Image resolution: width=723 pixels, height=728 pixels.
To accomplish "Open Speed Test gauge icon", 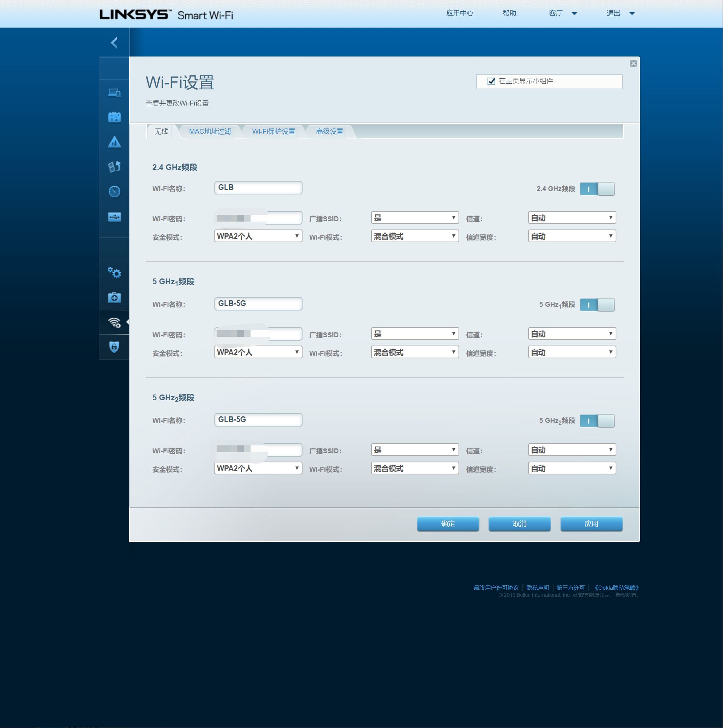I will [114, 191].
